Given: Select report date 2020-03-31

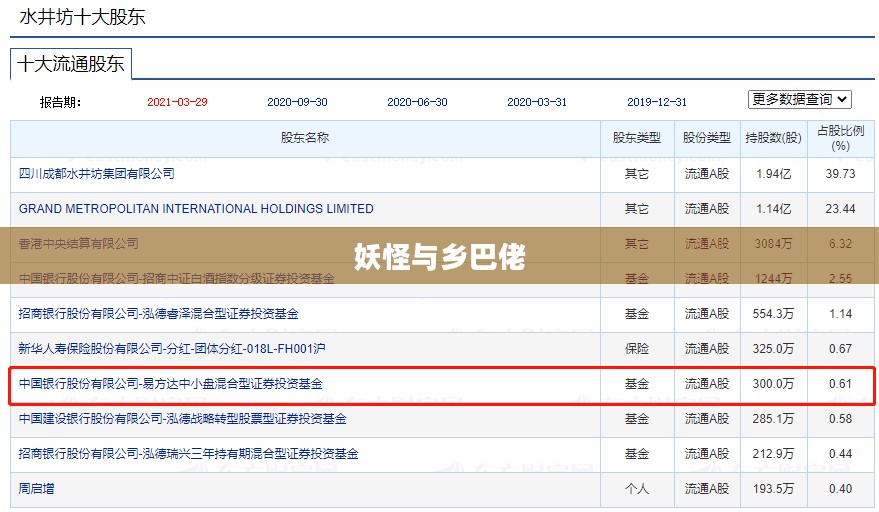Looking at the screenshot, I should click(x=537, y=102).
